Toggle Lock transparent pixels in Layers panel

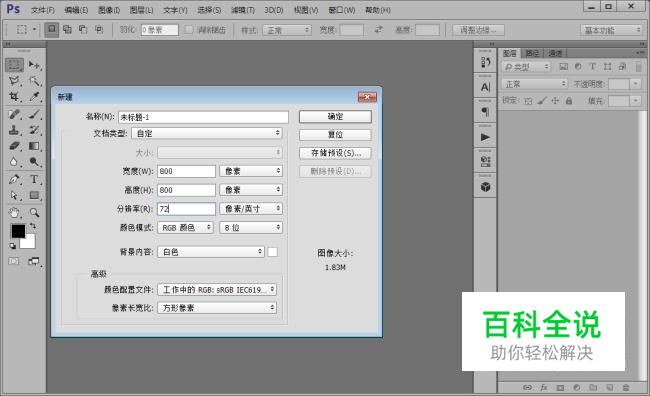528,101
